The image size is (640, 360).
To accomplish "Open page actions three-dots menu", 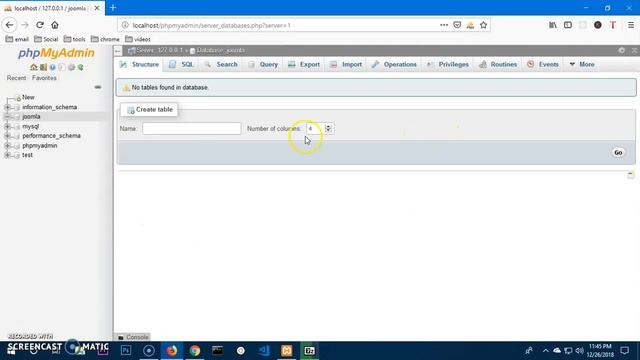I will pos(444,25).
